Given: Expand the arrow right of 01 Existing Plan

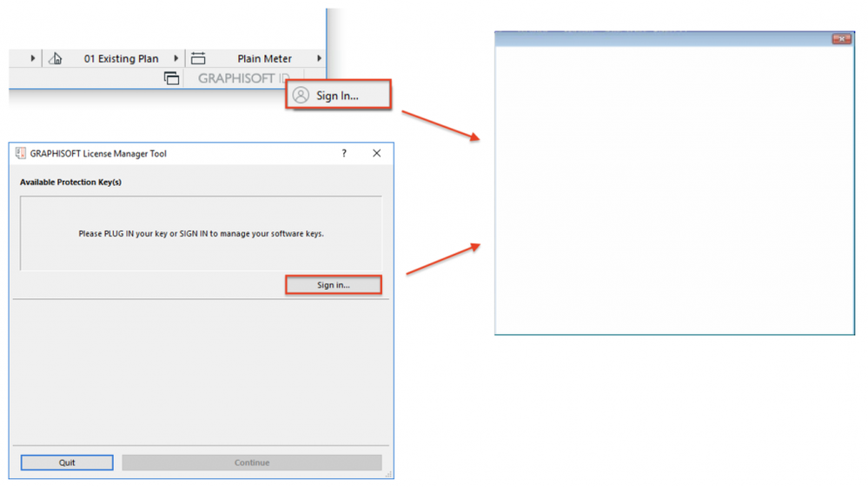Looking at the screenshot, I should (x=176, y=58).
